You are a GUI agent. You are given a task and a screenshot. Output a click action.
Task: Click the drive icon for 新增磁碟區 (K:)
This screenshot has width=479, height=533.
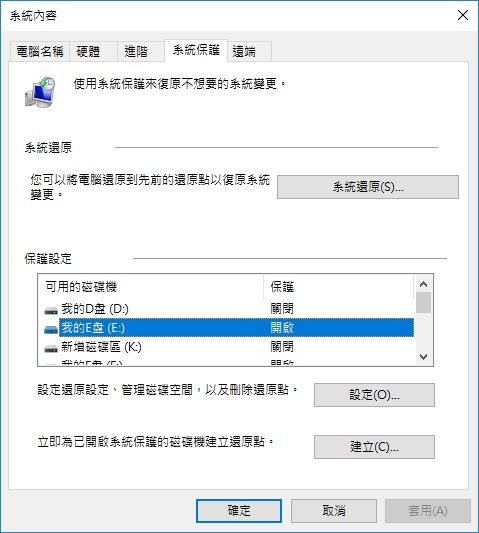(51, 348)
